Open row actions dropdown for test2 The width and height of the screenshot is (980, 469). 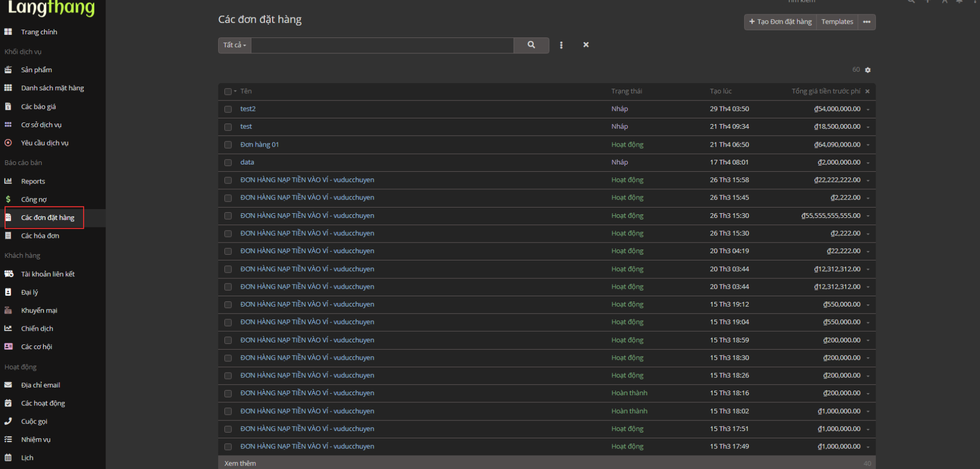[x=868, y=110]
